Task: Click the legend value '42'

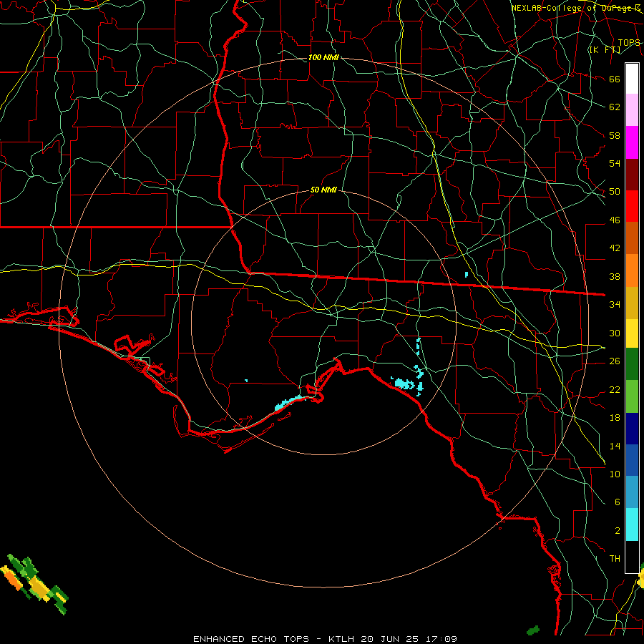Action: click(x=615, y=248)
